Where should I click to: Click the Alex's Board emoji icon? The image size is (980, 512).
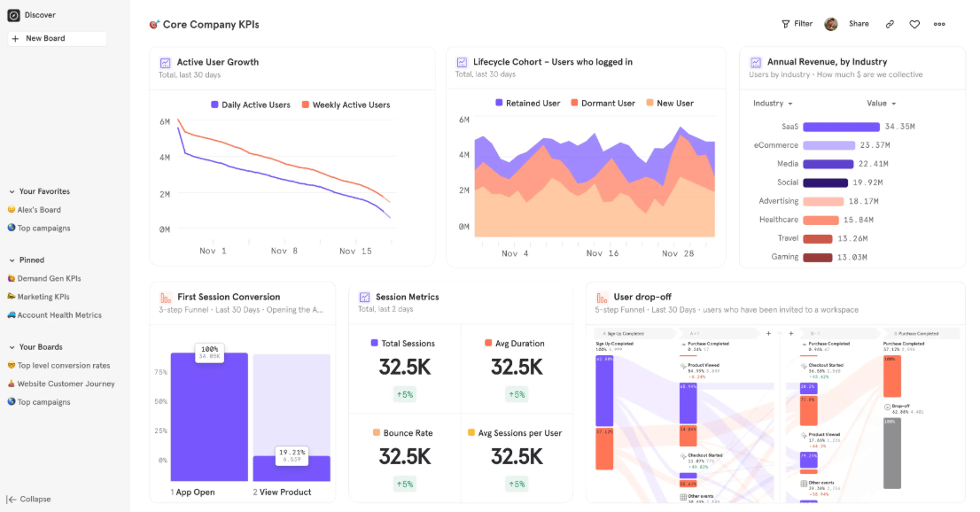click(x=12, y=210)
